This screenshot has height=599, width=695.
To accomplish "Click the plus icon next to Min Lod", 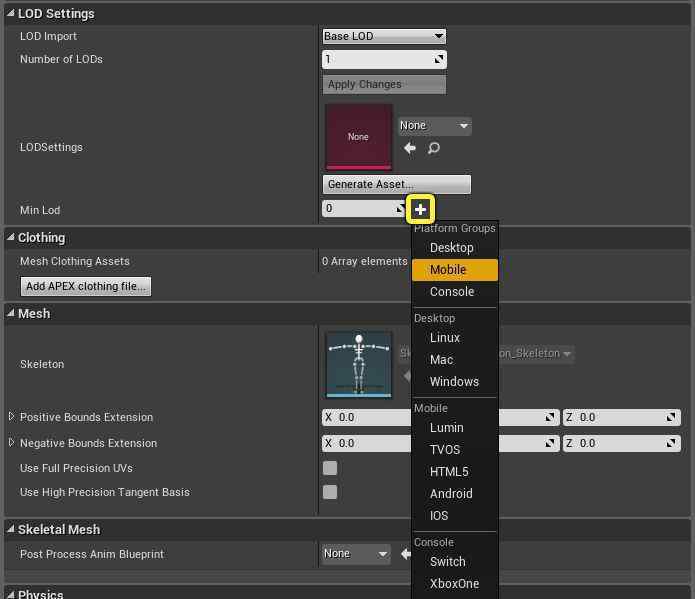I will coord(420,209).
